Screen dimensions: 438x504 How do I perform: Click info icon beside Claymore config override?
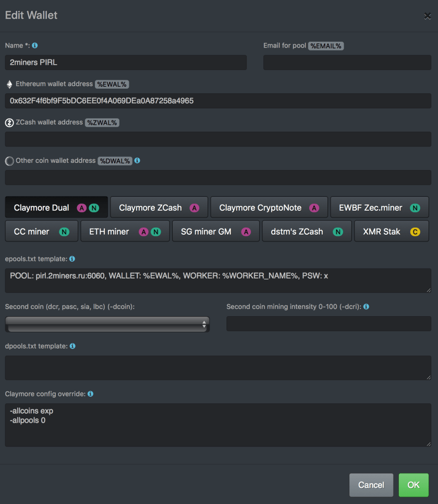click(x=91, y=394)
